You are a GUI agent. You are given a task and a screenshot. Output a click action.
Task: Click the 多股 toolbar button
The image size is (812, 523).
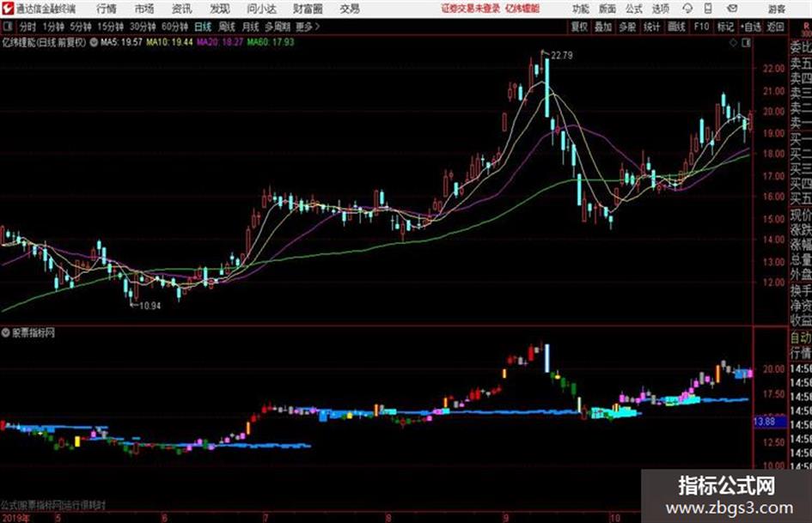pos(627,27)
